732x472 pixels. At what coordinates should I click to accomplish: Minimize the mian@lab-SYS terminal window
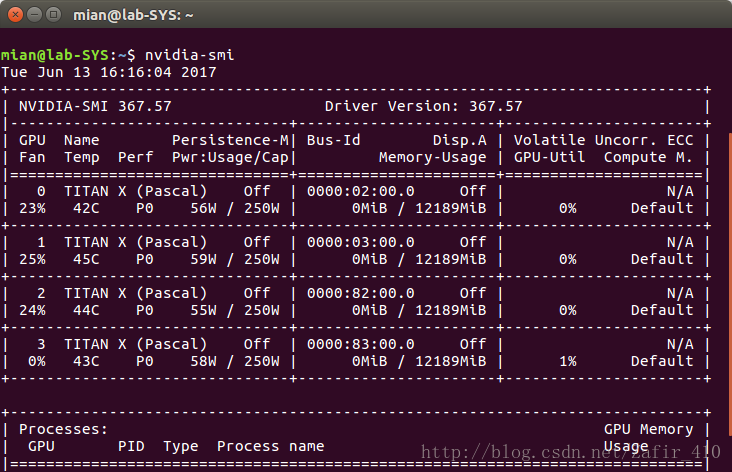pyautogui.click(x=35, y=15)
